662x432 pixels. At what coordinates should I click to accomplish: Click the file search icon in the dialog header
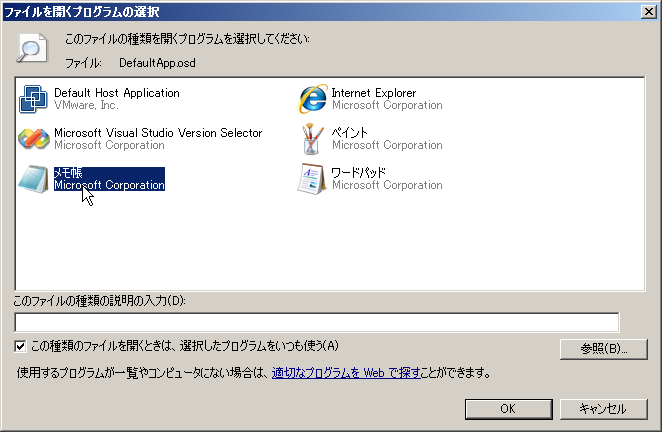32,48
